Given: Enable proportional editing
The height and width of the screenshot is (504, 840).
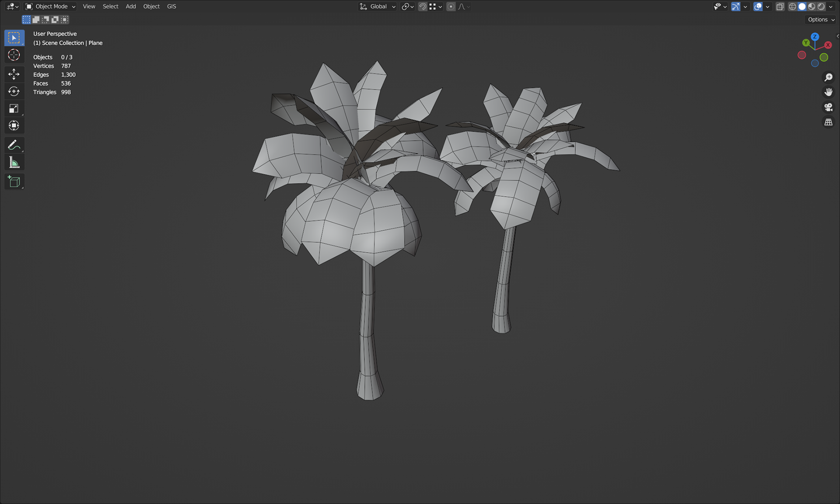Looking at the screenshot, I should [x=451, y=7].
